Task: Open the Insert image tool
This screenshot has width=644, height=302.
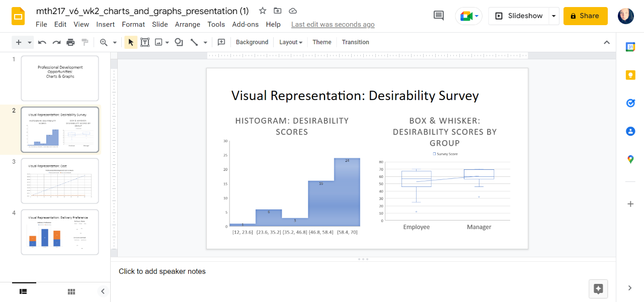Action: pyautogui.click(x=158, y=42)
